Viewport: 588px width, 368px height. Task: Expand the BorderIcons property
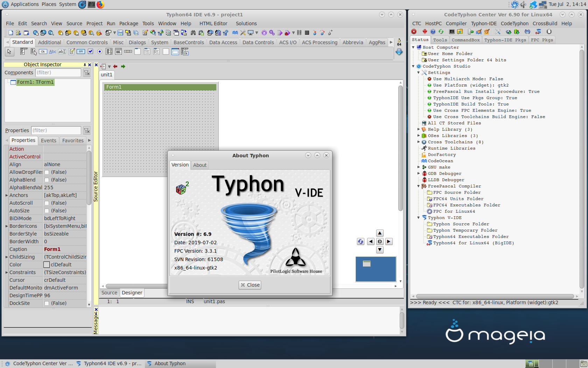point(7,226)
